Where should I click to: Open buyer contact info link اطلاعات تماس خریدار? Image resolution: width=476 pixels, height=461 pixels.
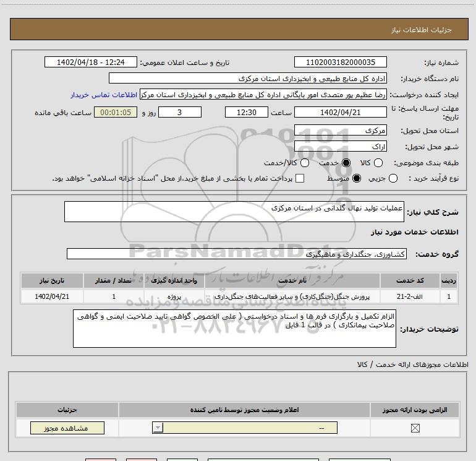point(104,95)
